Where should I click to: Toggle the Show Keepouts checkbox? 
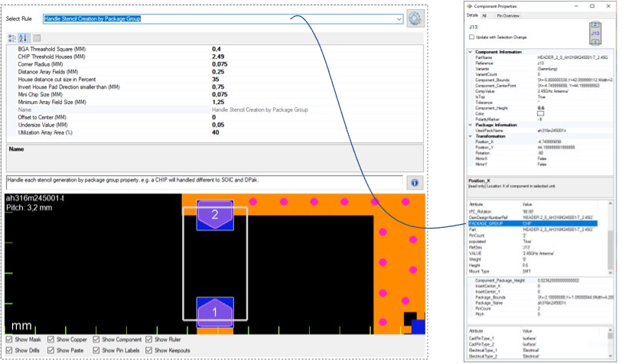pyautogui.click(x=148, y=350)
